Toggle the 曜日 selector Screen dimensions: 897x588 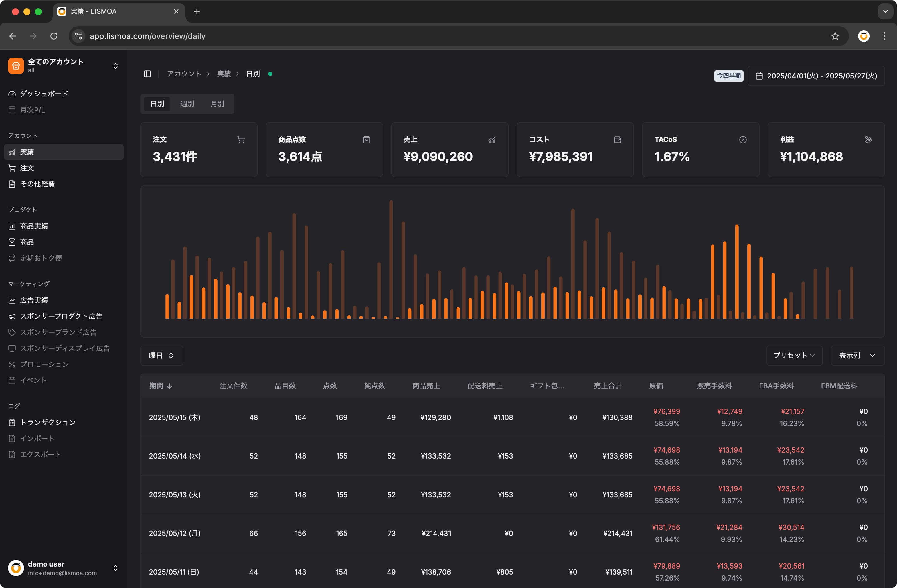[x=162, y=356]
